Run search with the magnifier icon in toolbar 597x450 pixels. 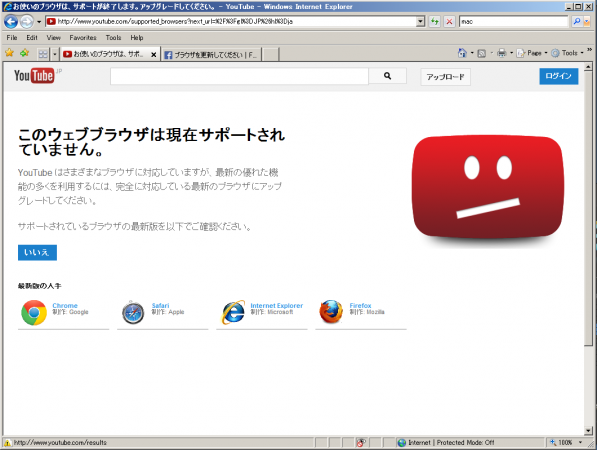click(576, 22)
